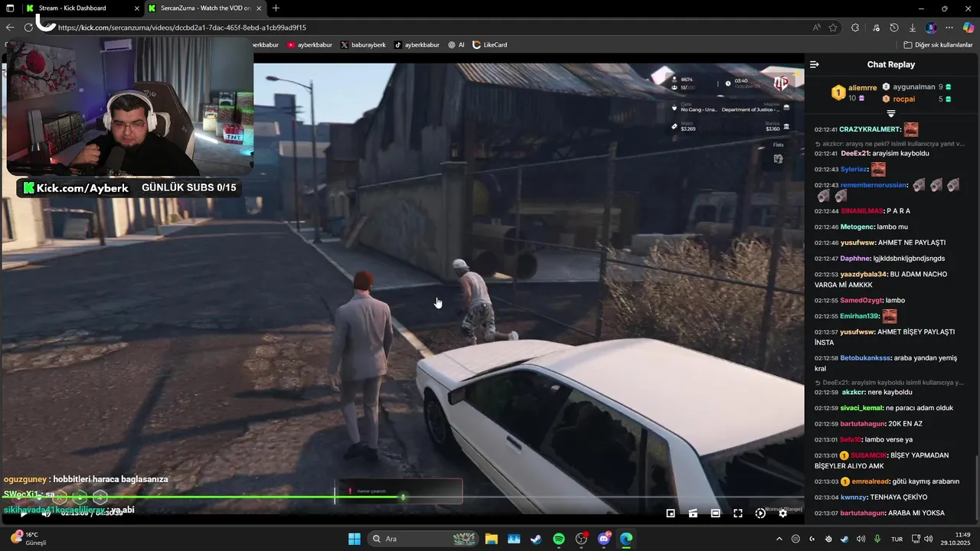Open YouTube ayberkbabur bookmark

tap(310, 45)
